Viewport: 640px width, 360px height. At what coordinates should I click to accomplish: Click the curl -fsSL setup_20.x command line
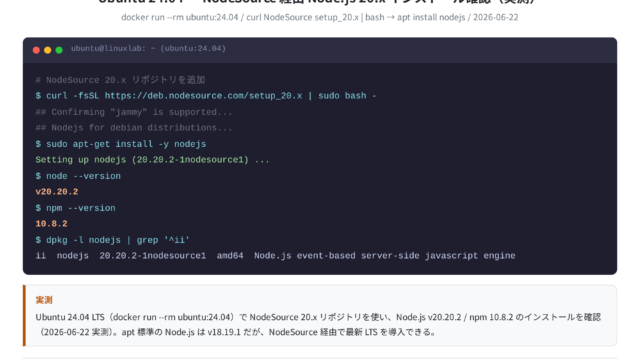(x=206, y=96)
